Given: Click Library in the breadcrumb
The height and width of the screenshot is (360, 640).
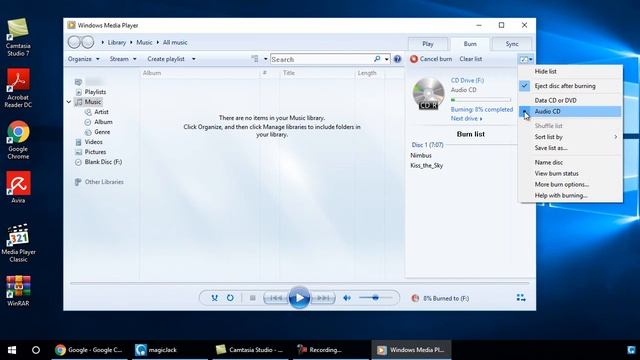Looking at the screenshot, I should [x=117, y=42].
